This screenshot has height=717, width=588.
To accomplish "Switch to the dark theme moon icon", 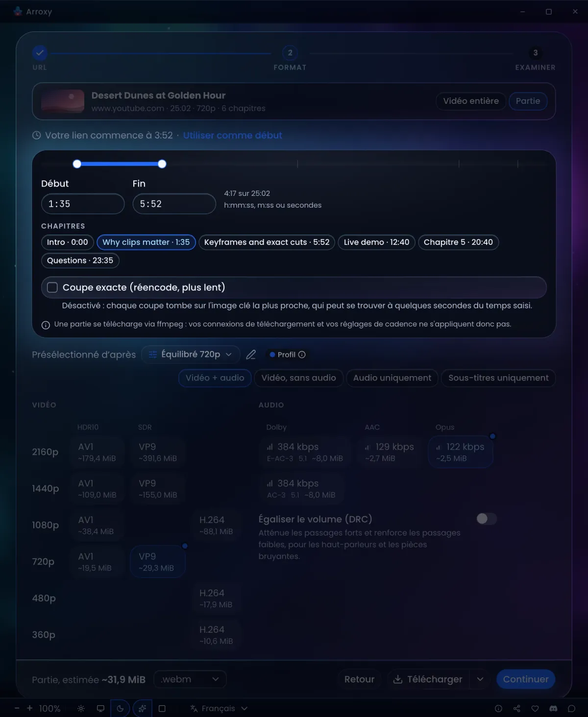I will point(120,708).
